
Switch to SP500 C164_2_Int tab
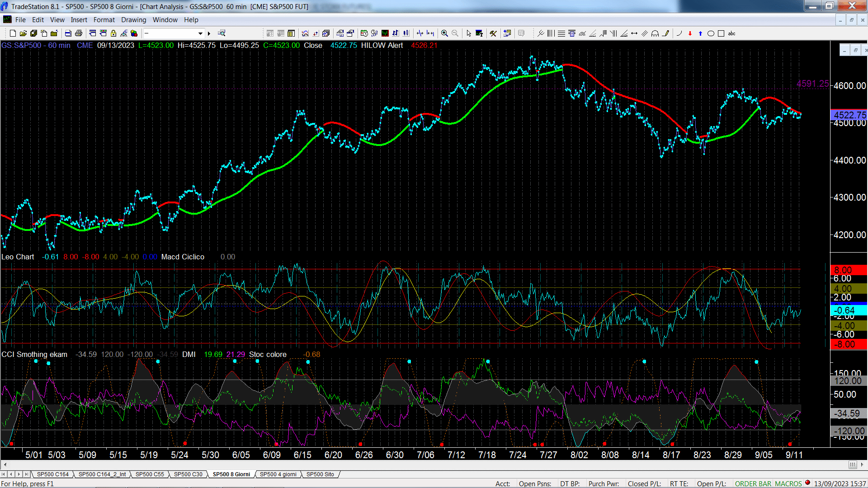click(x=102, y=474)
